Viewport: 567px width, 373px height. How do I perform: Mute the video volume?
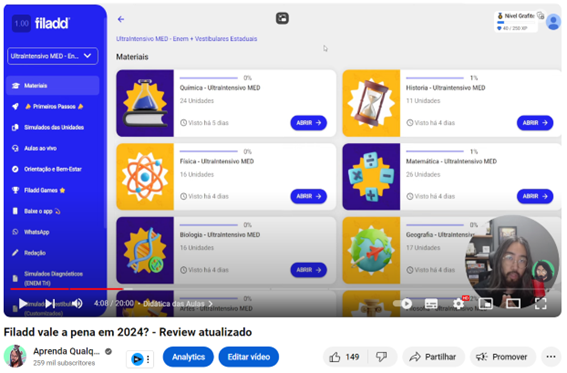tap(77, 304)
